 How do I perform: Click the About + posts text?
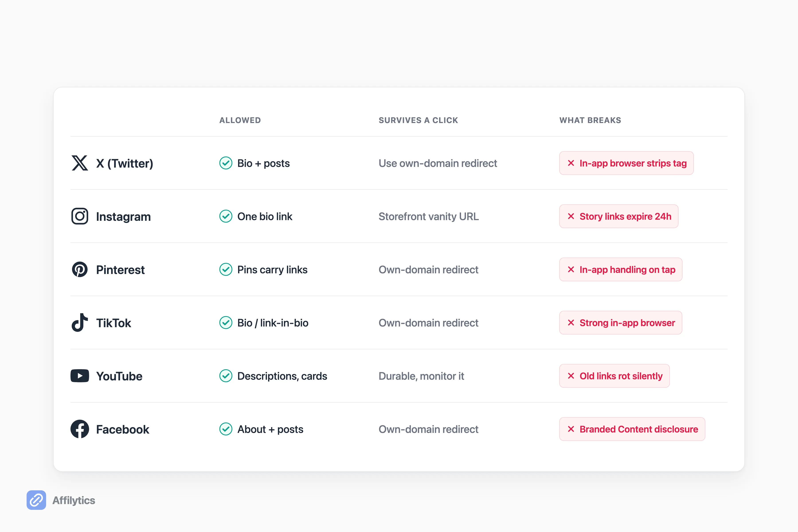[x=270, y=429]
